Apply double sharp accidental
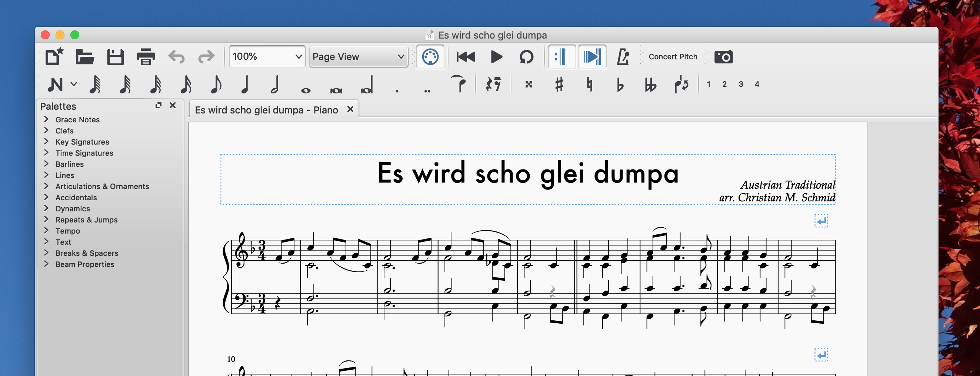The image size is (980, 376). 529,84
